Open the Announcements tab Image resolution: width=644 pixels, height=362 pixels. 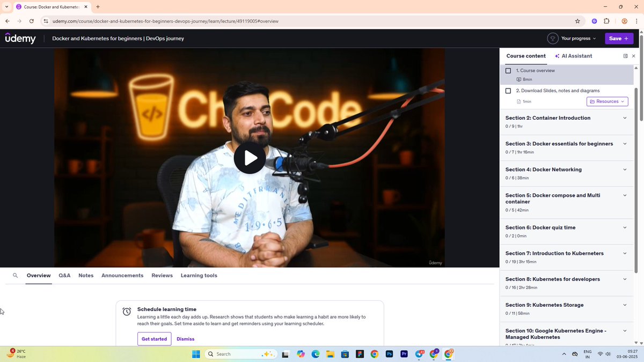(122, 276)
